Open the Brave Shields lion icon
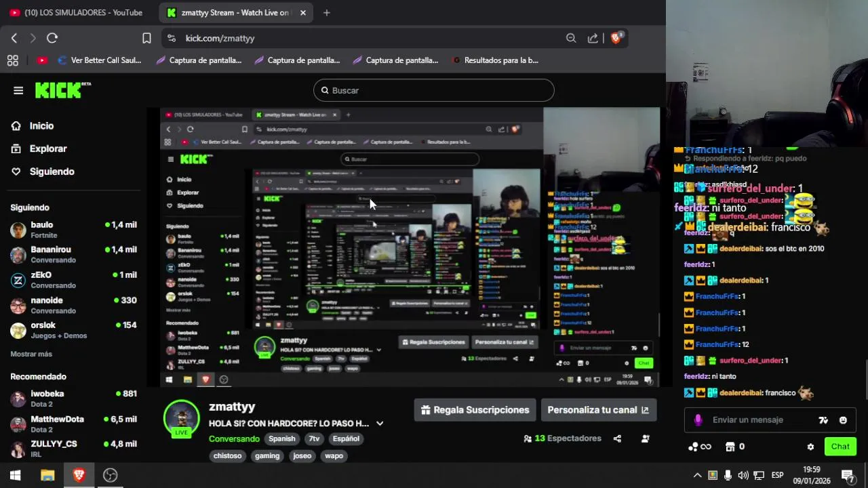 tap(616, 38)
